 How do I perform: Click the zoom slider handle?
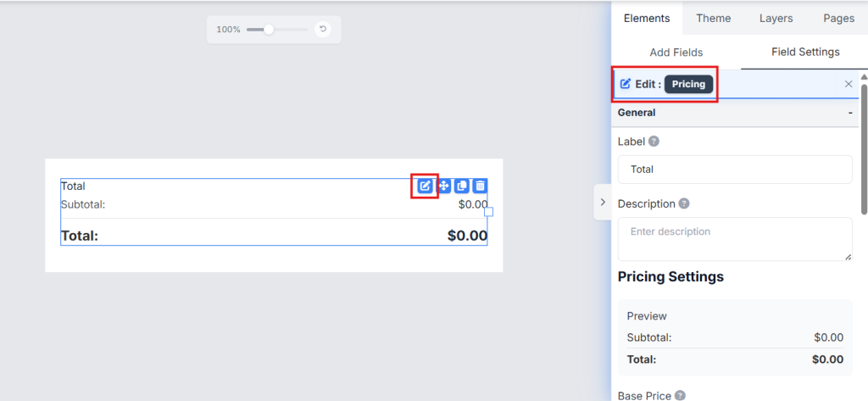point(269,29)
